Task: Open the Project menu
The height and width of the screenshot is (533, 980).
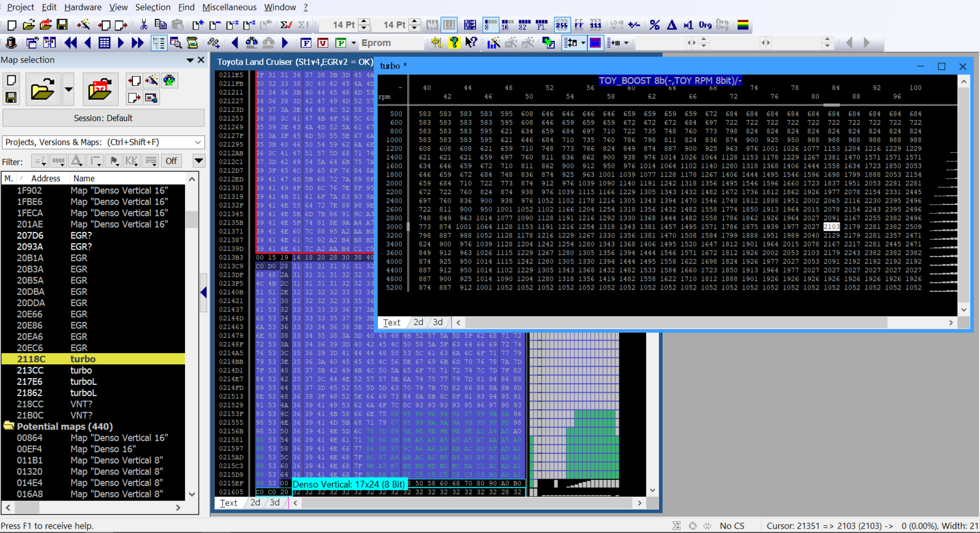Action: click(x=20, y=7)
